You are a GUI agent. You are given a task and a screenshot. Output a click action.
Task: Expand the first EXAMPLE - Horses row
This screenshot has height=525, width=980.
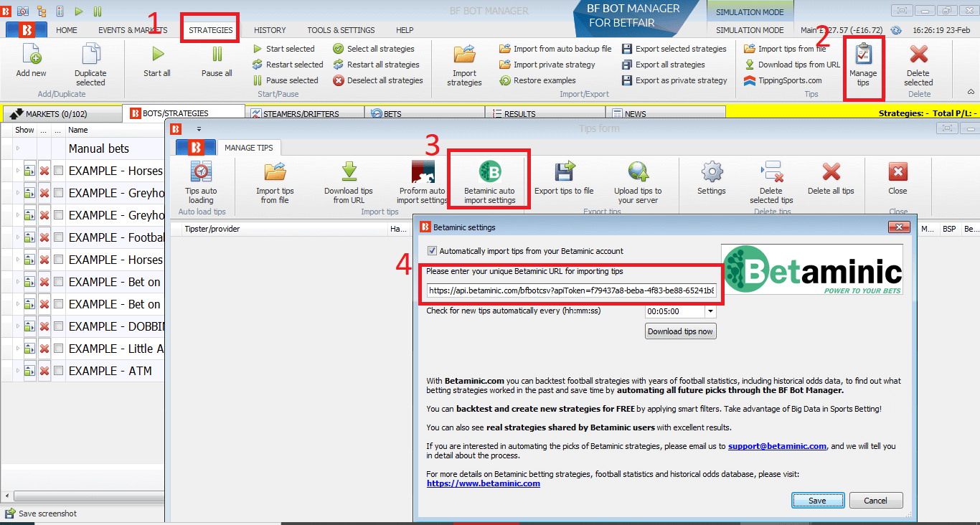click(18, 171)
